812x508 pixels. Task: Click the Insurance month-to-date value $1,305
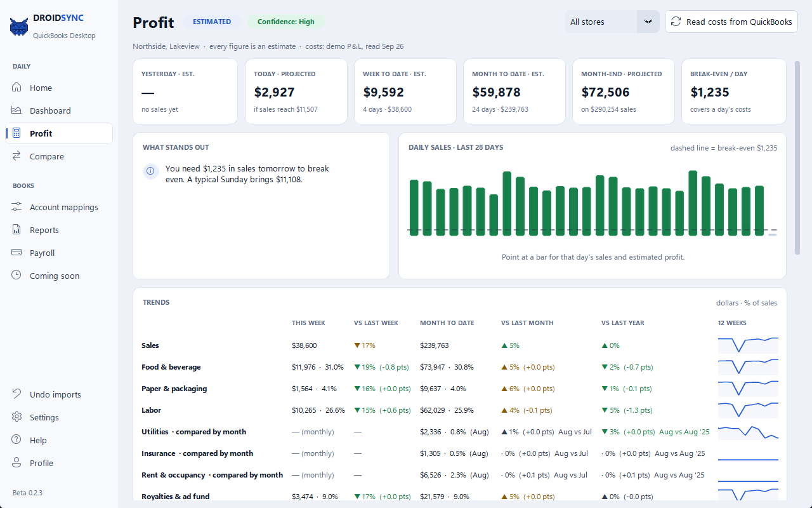(x=431, y=453)
